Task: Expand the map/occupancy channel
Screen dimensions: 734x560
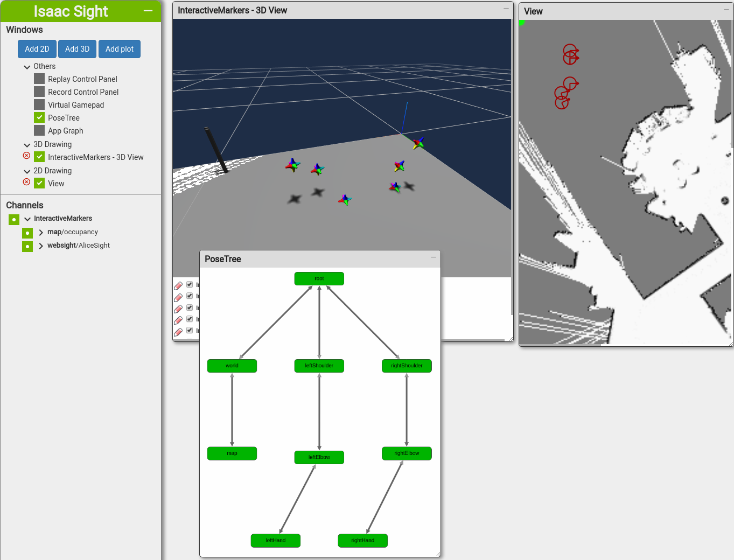Action: click(x=41, y=233)
